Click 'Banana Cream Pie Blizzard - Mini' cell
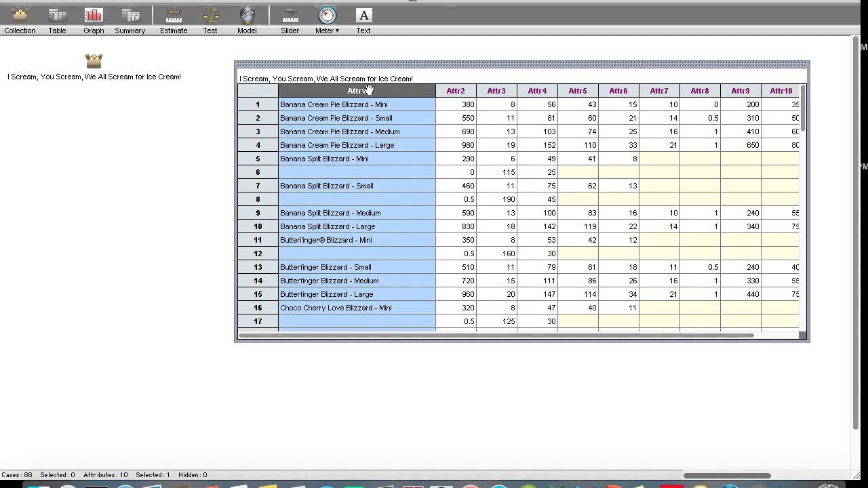 (357, 104)
